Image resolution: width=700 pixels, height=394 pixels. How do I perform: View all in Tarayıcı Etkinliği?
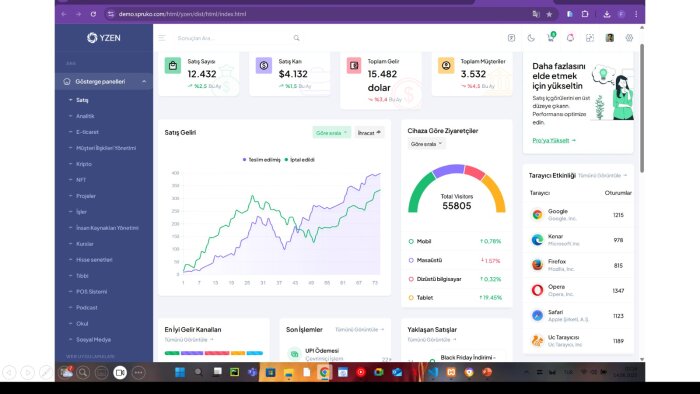(x=602, y=176)
